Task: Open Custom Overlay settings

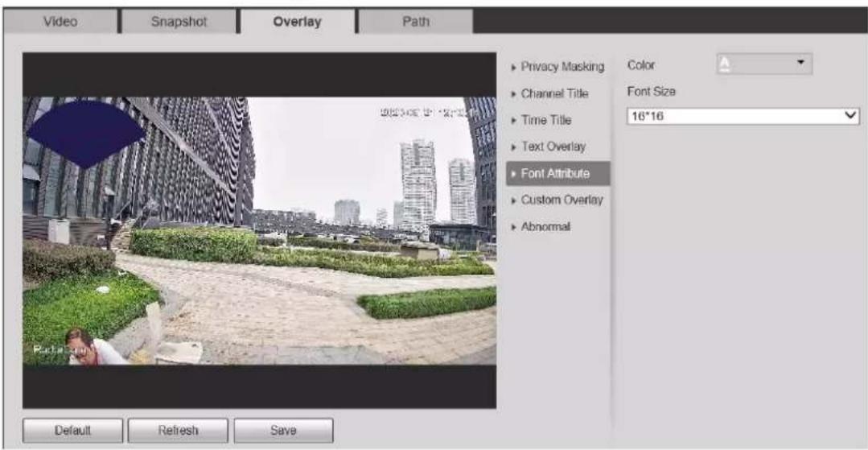Action: 558,200
